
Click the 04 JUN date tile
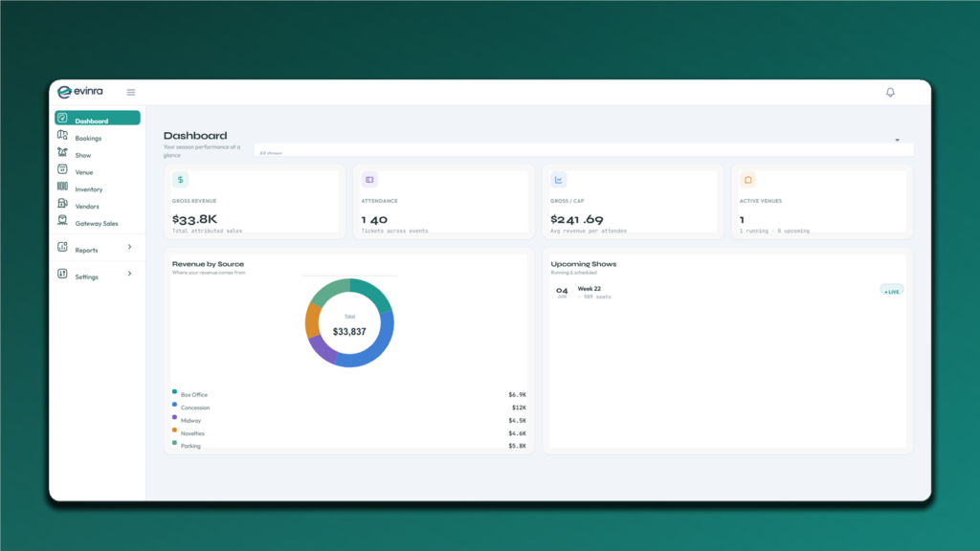tap(562, 292)
